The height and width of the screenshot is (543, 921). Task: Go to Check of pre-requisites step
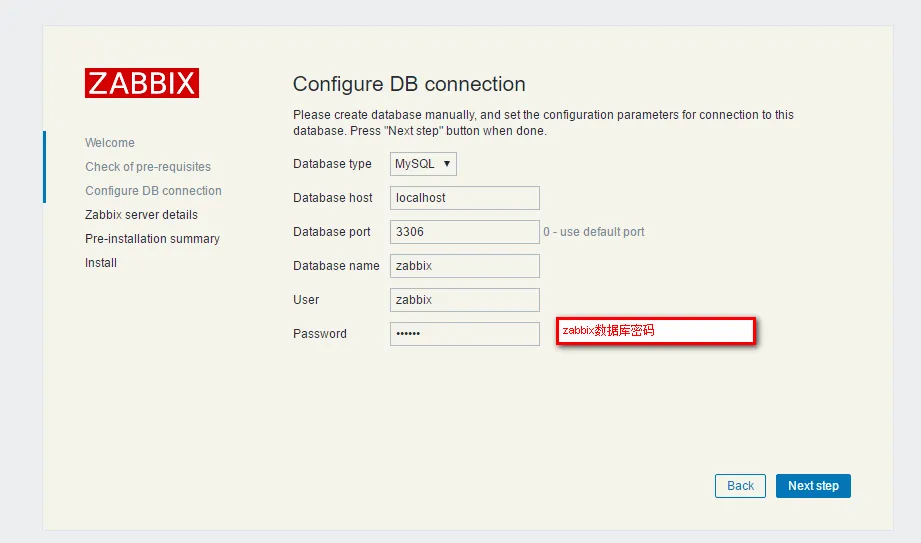[148, 167]
